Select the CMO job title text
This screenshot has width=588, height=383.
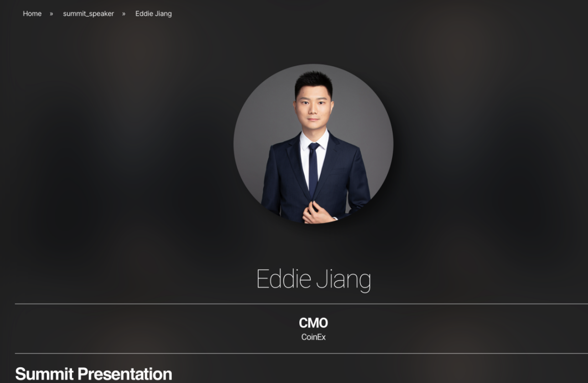[314, 323]
